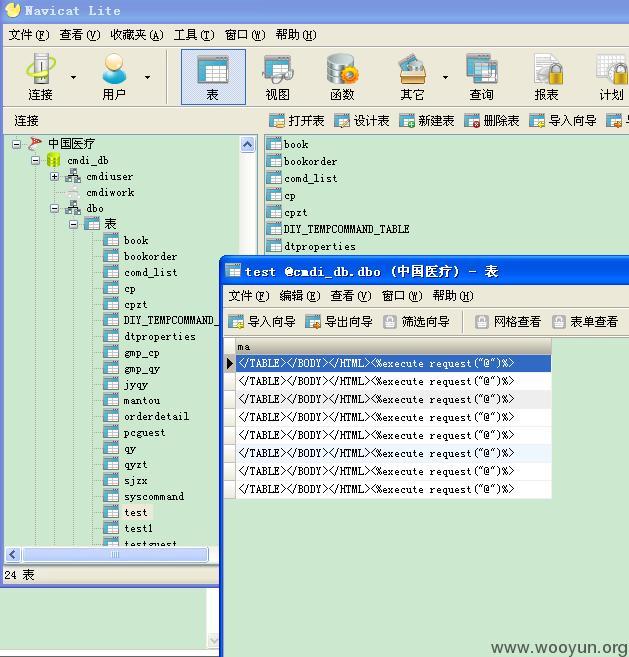The height and width of the screenshot is (657, 629).
Task: Select DIY_TEMPCOMMAND_TABLE in right object list
Action: click(x=346, y=229)
